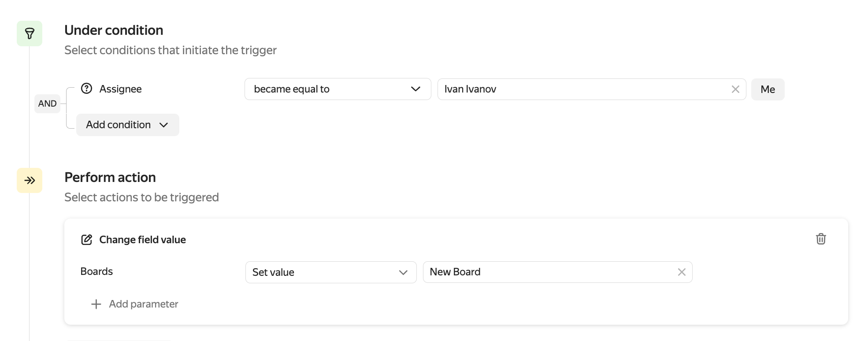Image resolution: width=868 pixels, height=341 pixels.
Task: Click the Perform action heading
Action: (x=110, y=178)
